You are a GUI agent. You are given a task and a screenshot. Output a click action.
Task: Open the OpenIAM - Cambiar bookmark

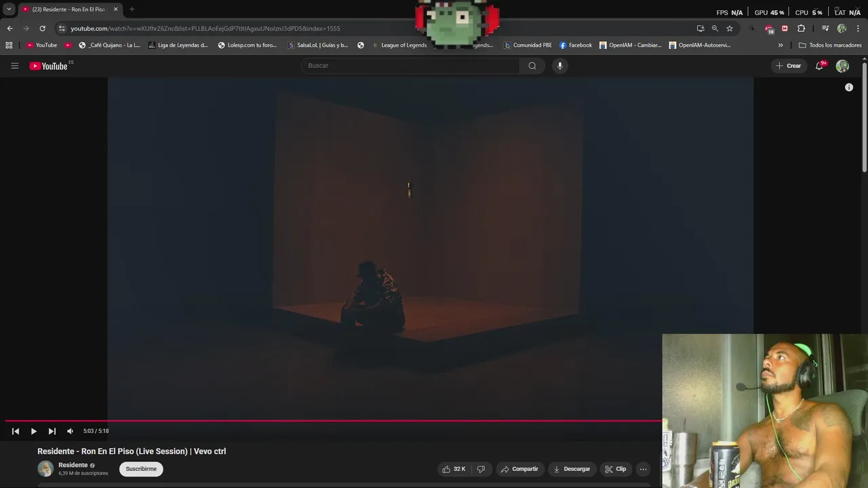click(630, 45)
